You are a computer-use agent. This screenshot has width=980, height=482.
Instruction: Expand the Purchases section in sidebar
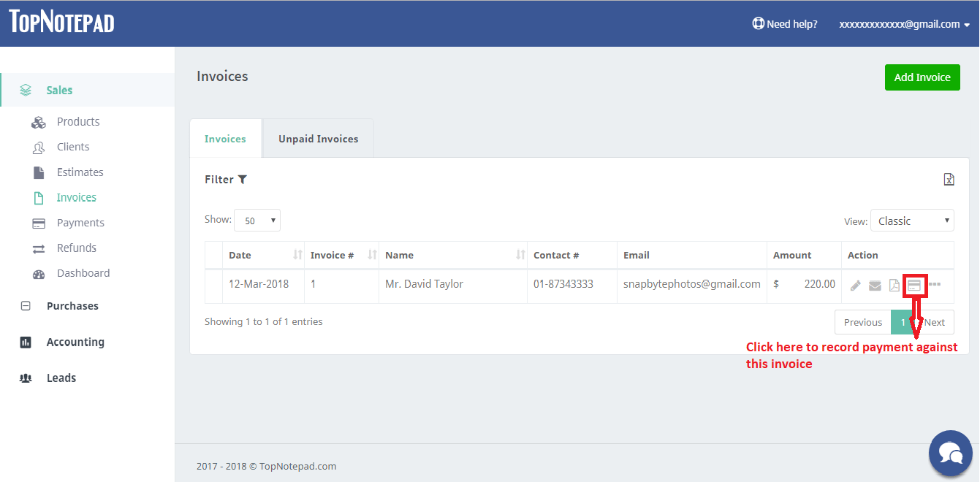pos(72,306)
